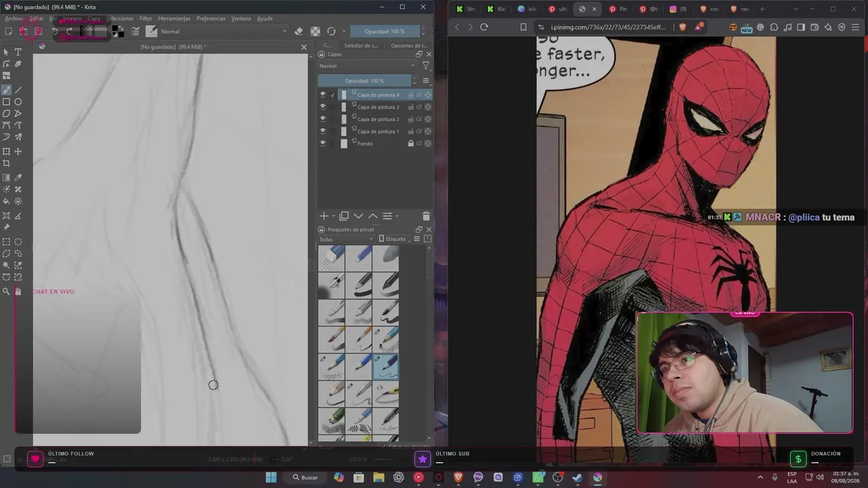Select the Freehand Brush tool
The image size is (868, 488).
[6, 89]
